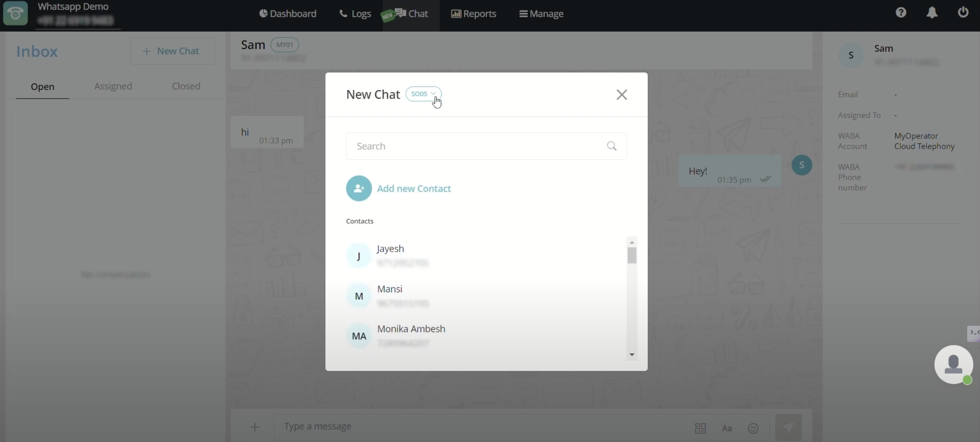The width and height of the screenshot is (980, 442).
Task: Switch to the Closed tab
Action: [186, 86]
